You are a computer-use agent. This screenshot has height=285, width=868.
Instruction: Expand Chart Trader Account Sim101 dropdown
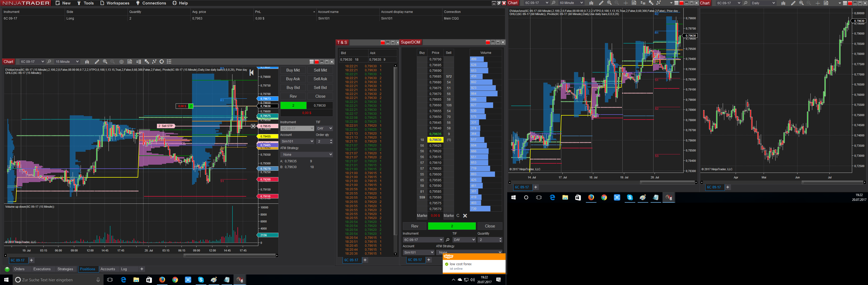297,141
